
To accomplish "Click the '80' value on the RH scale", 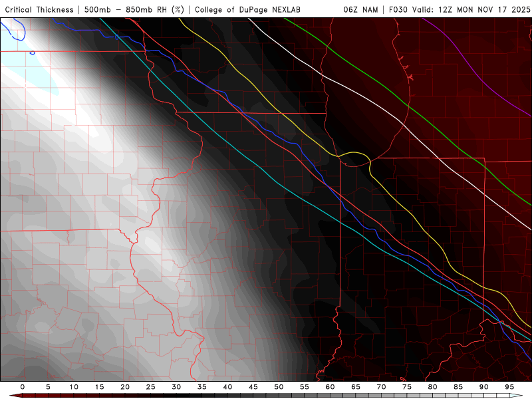I will click(433, 387).
